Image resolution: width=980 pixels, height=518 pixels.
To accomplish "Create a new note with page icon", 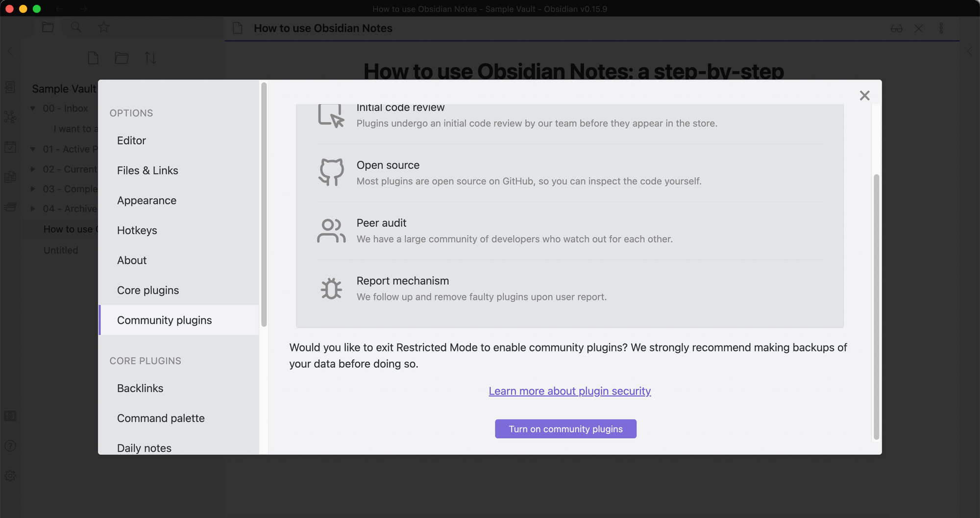I will pyautogui.click(x=93, y=58).
